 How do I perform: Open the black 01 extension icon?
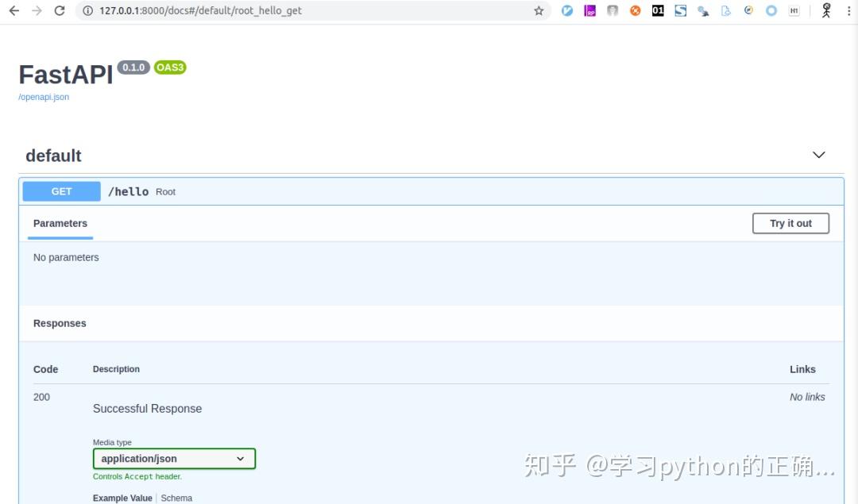[658, 10]
